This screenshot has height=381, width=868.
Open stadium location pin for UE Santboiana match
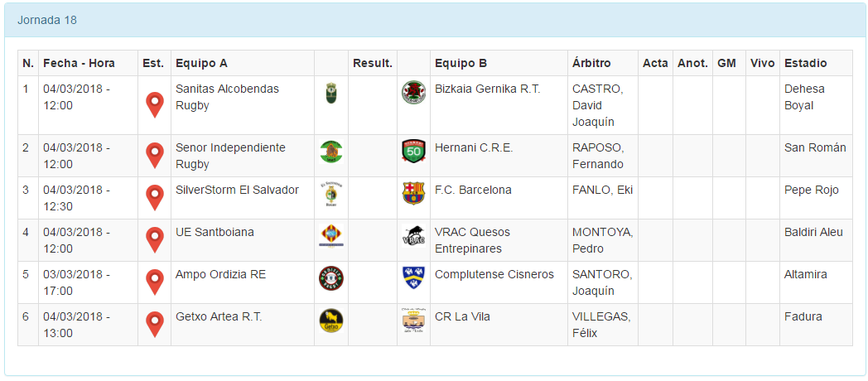(x=154, y=239)
